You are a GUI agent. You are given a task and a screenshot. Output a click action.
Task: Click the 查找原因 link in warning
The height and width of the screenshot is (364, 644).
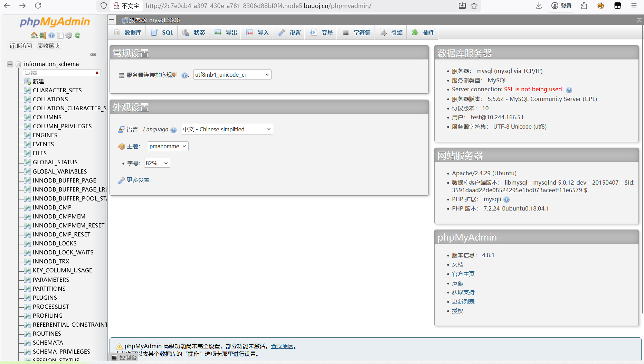tap(282, 346)
